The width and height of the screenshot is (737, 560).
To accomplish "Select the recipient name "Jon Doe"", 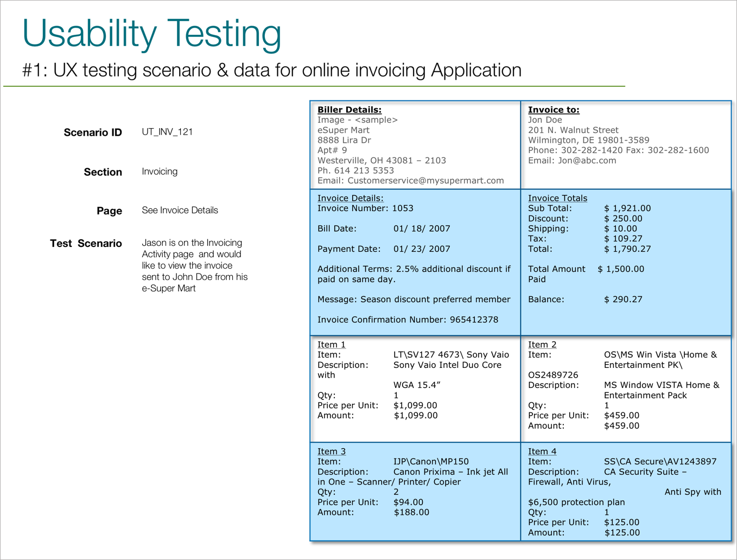I will point(545,120).
